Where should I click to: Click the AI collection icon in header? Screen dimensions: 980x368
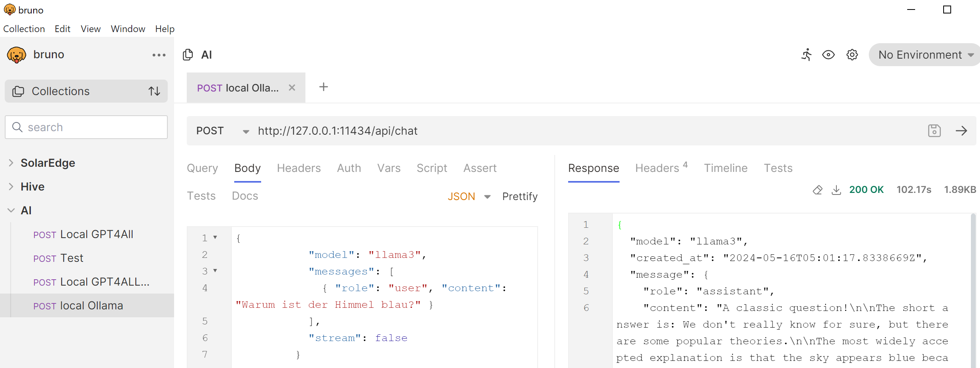pos(188,55)
